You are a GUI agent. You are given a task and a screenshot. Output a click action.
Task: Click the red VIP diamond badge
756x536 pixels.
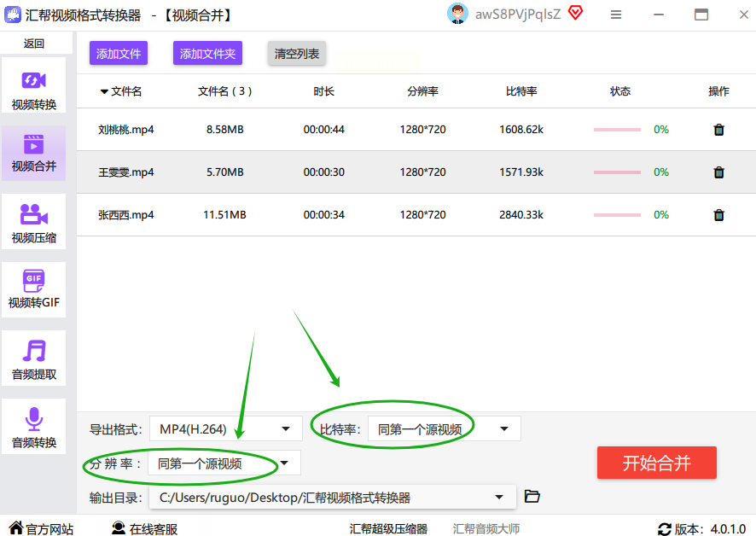(575, 13)
